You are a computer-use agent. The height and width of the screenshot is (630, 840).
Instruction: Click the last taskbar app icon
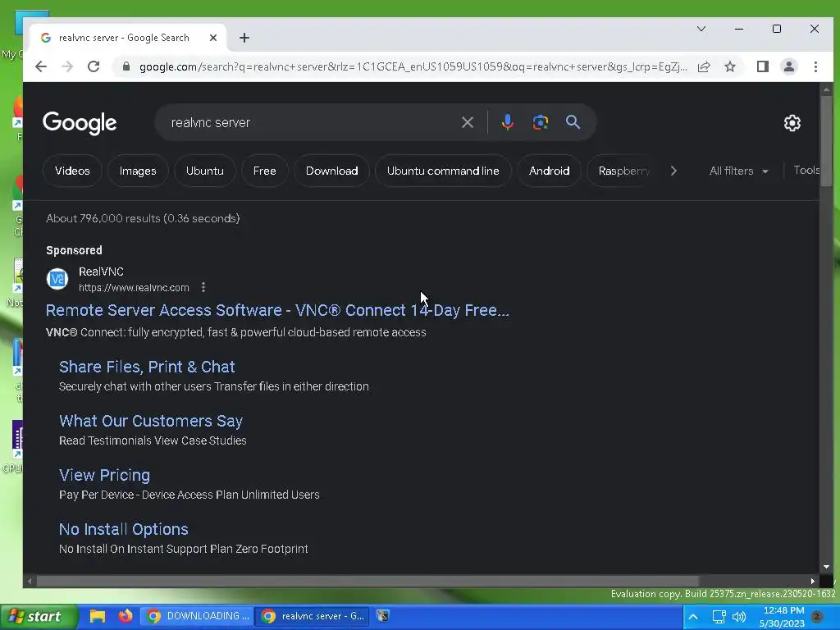[x=382, y=616]
